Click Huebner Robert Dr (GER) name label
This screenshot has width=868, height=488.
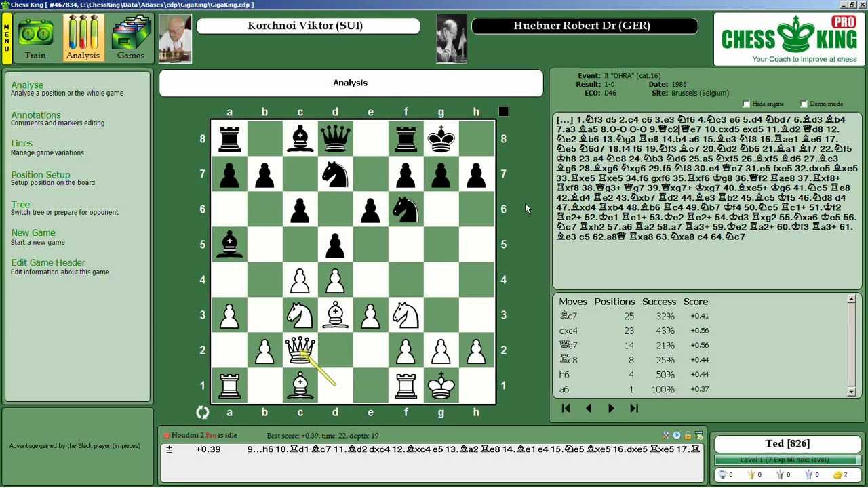click(585, 26)
